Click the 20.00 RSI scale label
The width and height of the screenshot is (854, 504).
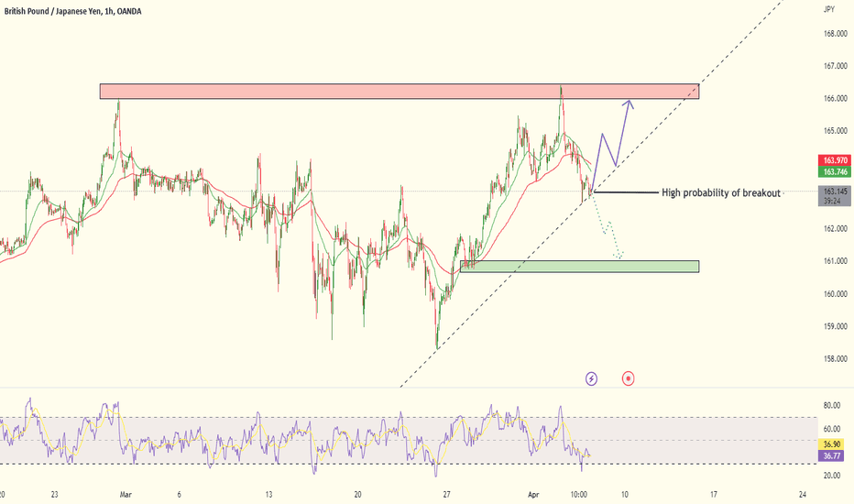831,476
